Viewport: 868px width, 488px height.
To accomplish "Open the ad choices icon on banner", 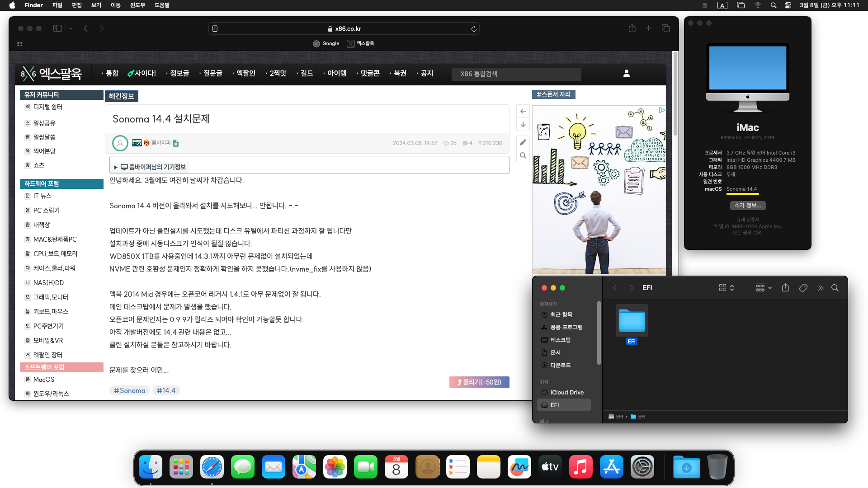I will pyautogui.click(x=662, y=110).
